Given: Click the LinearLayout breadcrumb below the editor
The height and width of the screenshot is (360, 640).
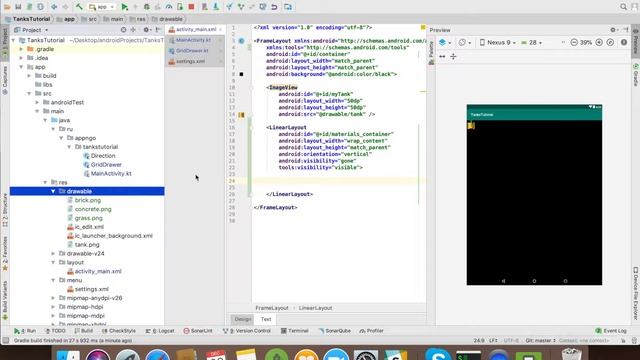Looking at the screenshot, I should click(315, 308).
